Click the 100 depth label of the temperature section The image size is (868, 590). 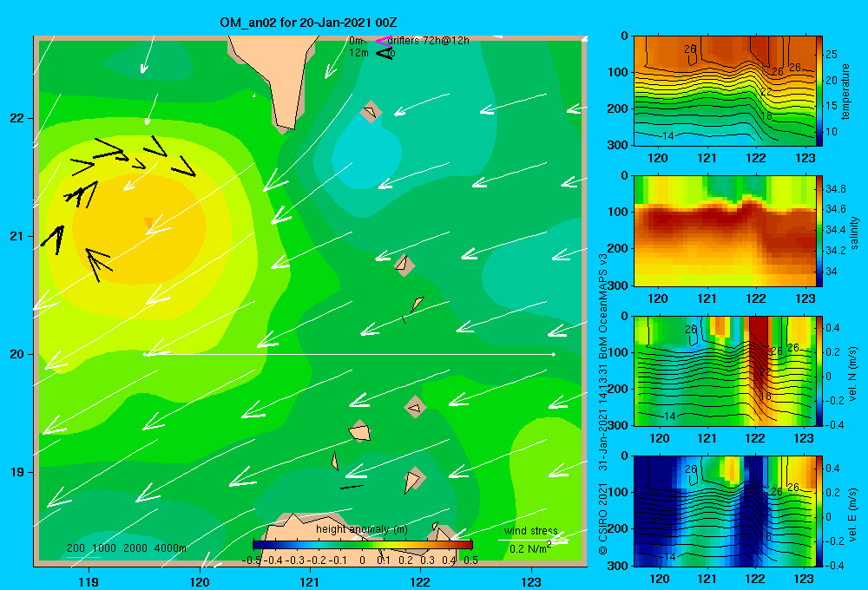point(618,72)
